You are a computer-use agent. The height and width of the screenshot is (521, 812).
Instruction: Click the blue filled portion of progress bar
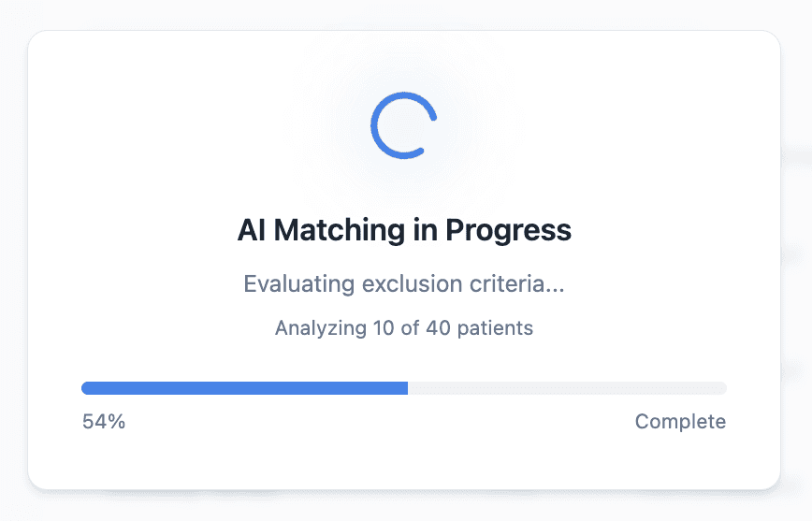(x=243, y=388)
